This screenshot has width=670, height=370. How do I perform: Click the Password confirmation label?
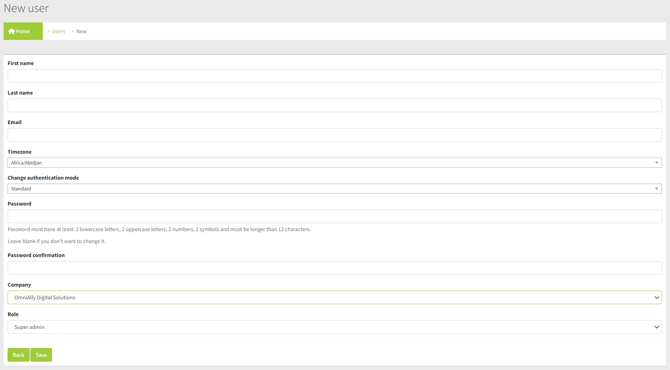(x=36, y=255)
